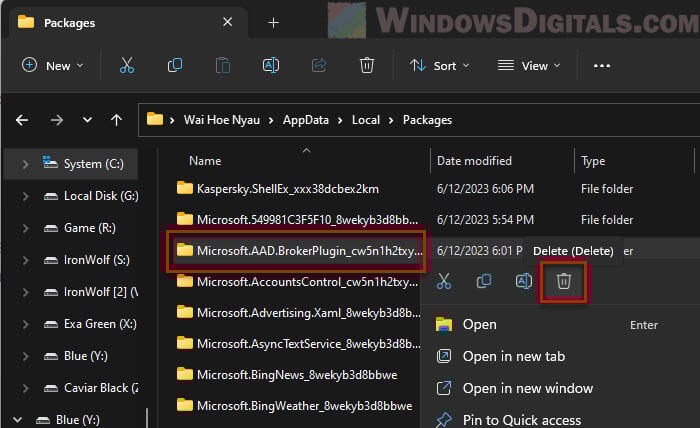Expand the IronWolf (S:) tree node

tap(25, 260)
